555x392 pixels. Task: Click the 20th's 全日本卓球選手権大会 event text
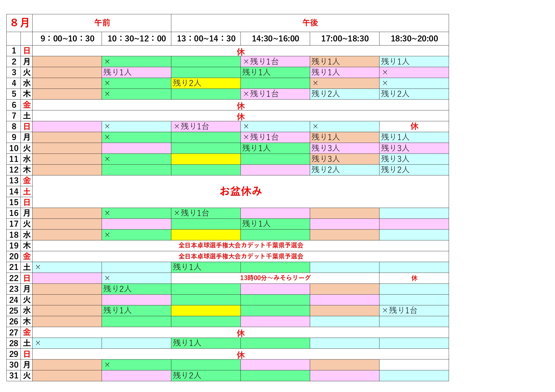coord(240,256)
